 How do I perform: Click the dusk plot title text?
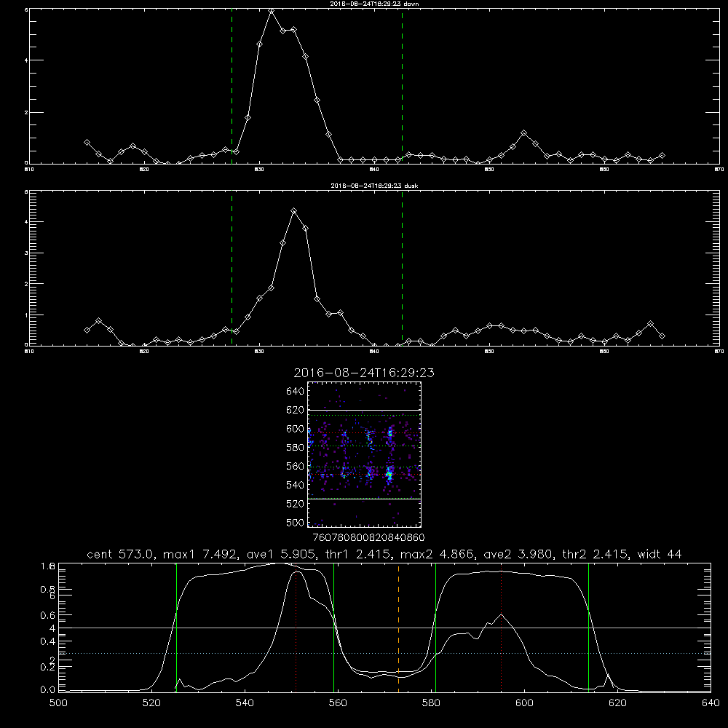374,186
